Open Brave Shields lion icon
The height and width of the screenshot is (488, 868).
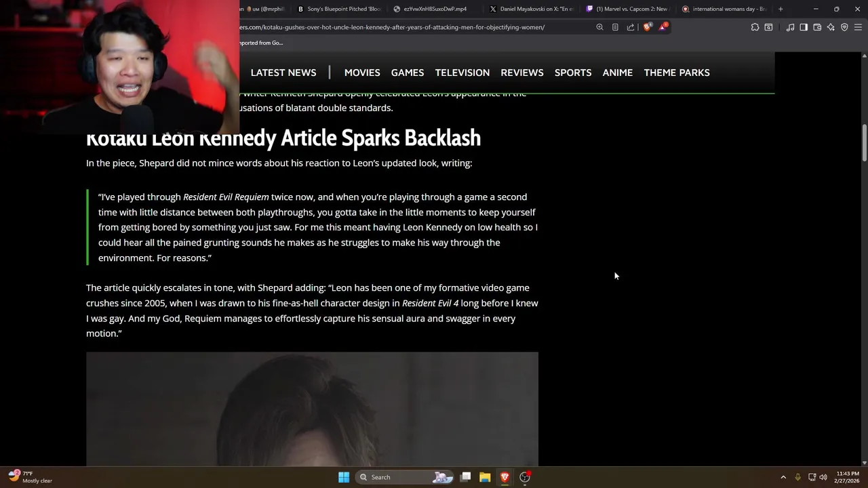(x=648, y=27)
